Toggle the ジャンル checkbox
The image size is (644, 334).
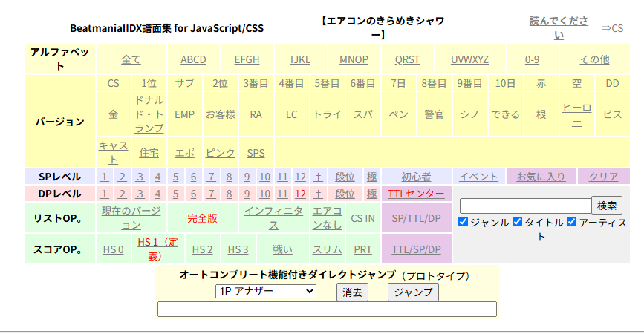(x=463, y=222)
